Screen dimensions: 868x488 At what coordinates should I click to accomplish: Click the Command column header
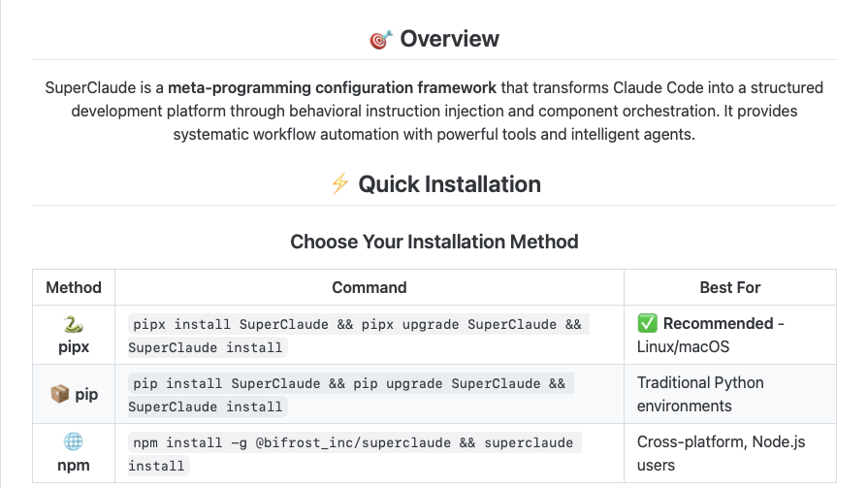(x=370, y=287)
